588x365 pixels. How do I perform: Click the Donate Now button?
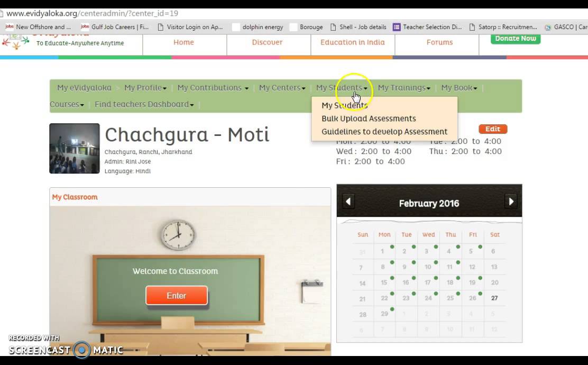click(516, 39)
